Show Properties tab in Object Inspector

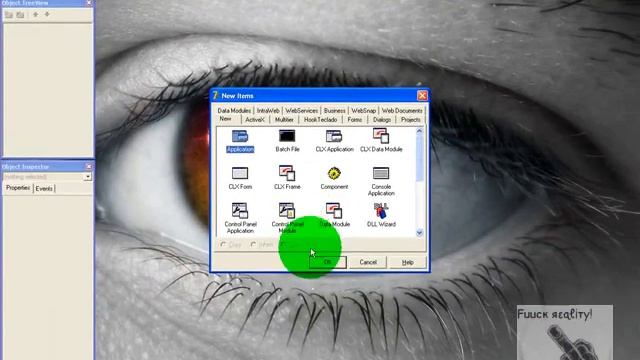(18, 188)
